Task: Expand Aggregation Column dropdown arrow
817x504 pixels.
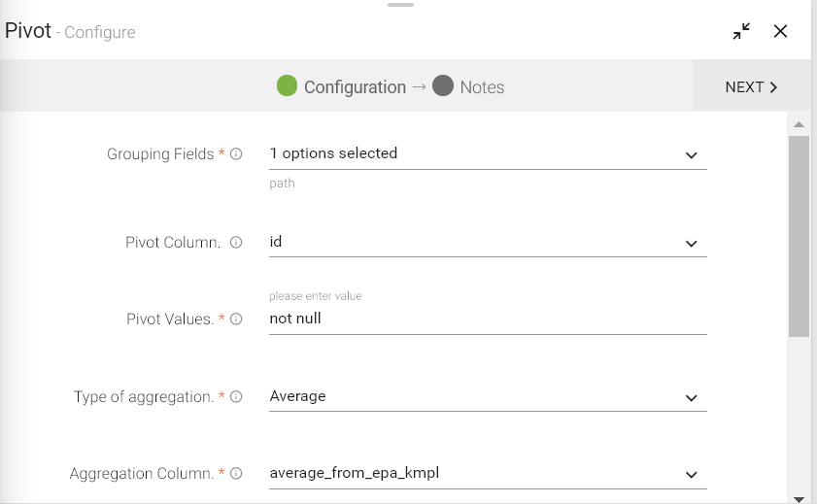Action: tap(691, 475)
